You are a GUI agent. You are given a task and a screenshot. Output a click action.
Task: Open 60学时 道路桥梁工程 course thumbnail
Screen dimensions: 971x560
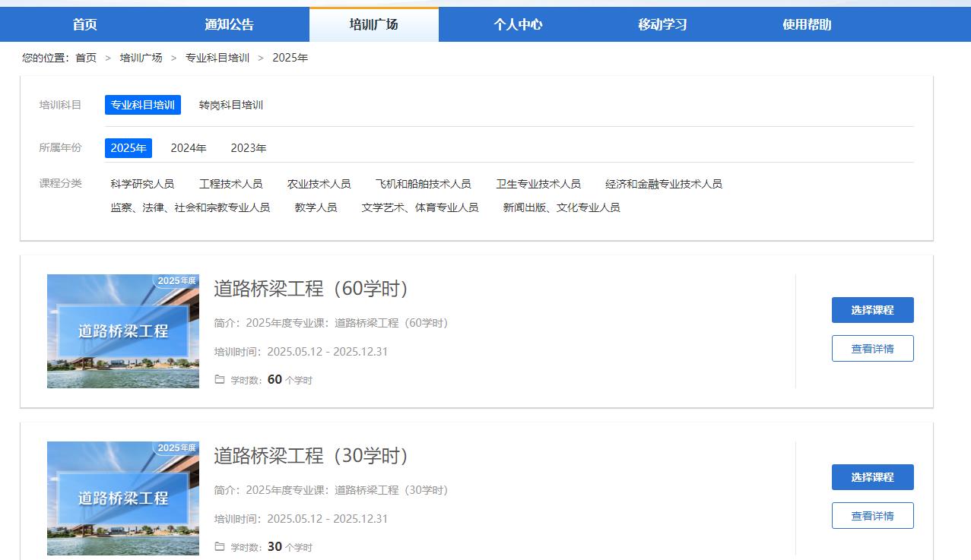123,331
